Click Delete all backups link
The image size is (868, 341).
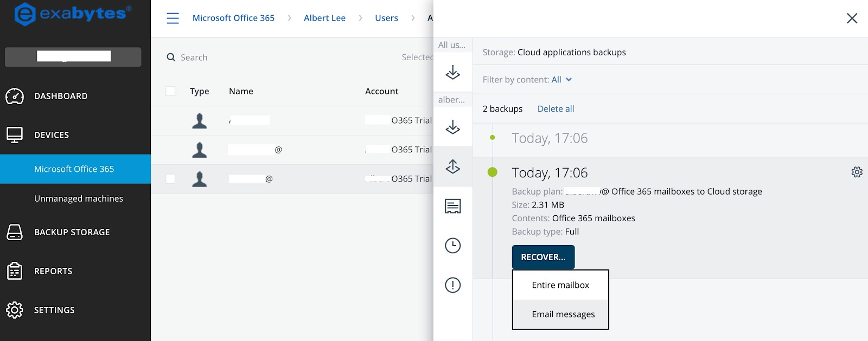(556, 109)
